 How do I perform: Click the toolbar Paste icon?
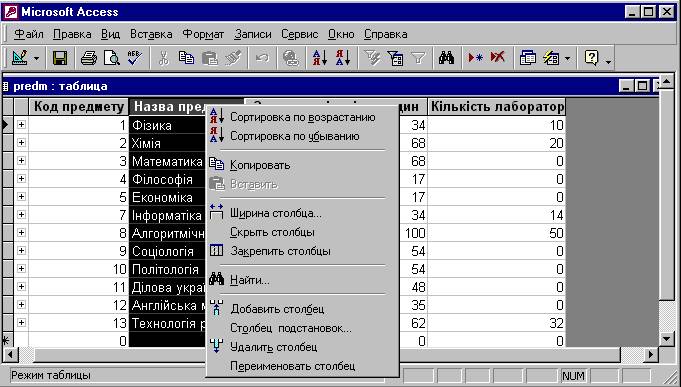pos(210,58)
